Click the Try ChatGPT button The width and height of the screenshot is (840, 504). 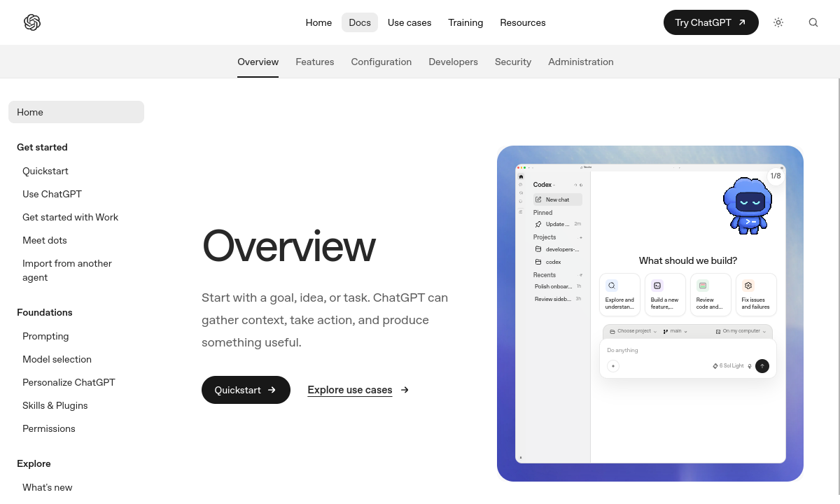pos(711,22)
